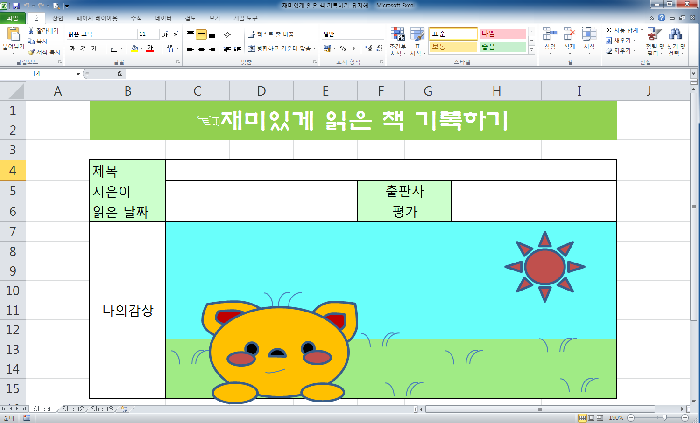Toggle the highlighted middle vertical align button
This screenshot has width=700, height=423.
pos(202,33)
